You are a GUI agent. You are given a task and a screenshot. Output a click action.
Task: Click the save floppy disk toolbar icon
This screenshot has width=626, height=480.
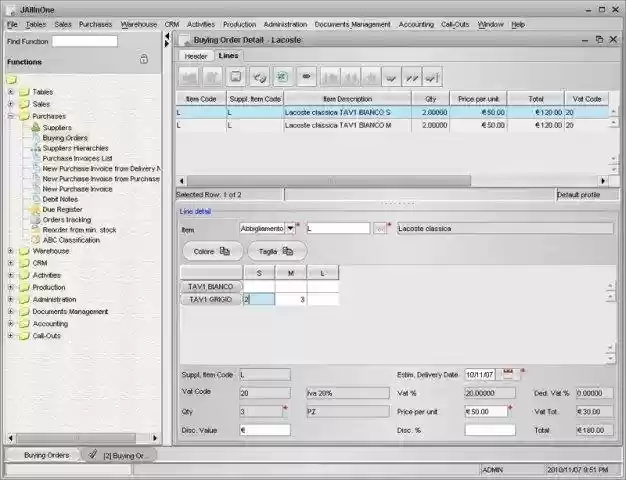pyautogui.click(x=236, y=76)
